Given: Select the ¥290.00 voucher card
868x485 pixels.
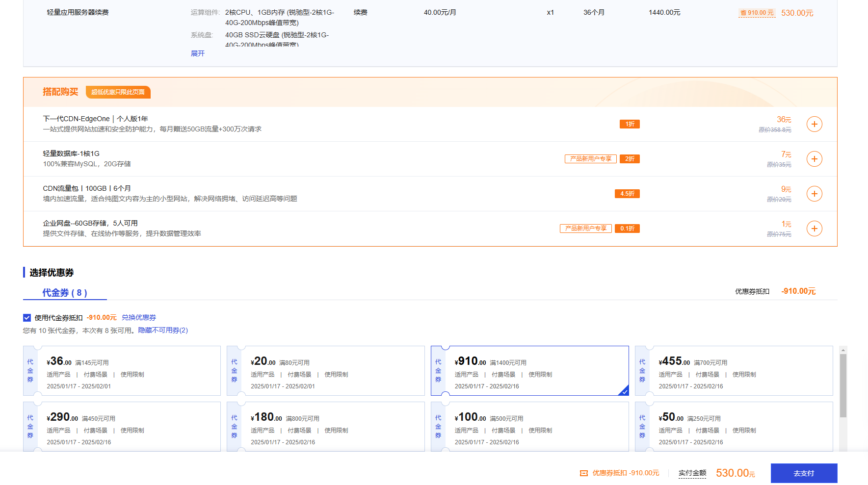Looking at the screenshot, I should pos(122,426).
